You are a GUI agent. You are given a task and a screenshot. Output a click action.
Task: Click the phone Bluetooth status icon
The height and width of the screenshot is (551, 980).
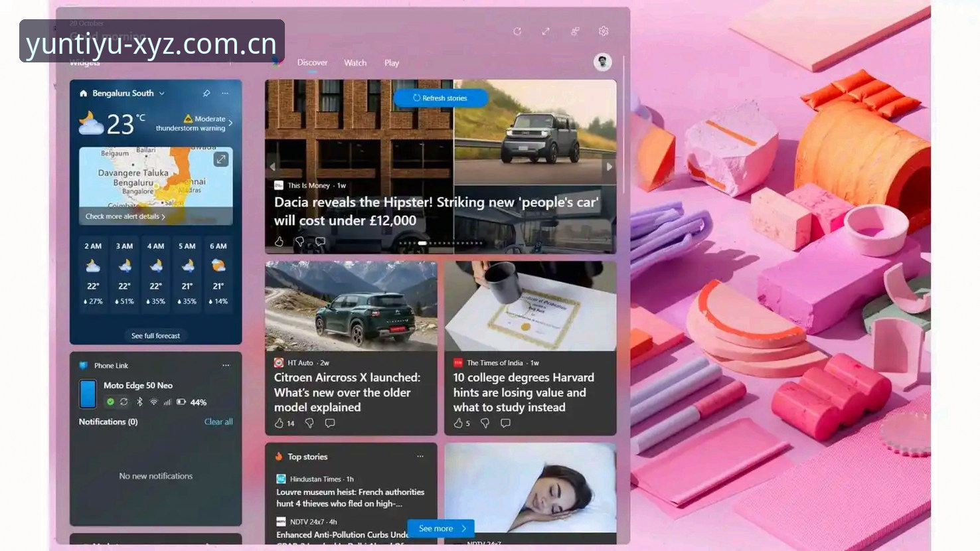pos(139,402)
